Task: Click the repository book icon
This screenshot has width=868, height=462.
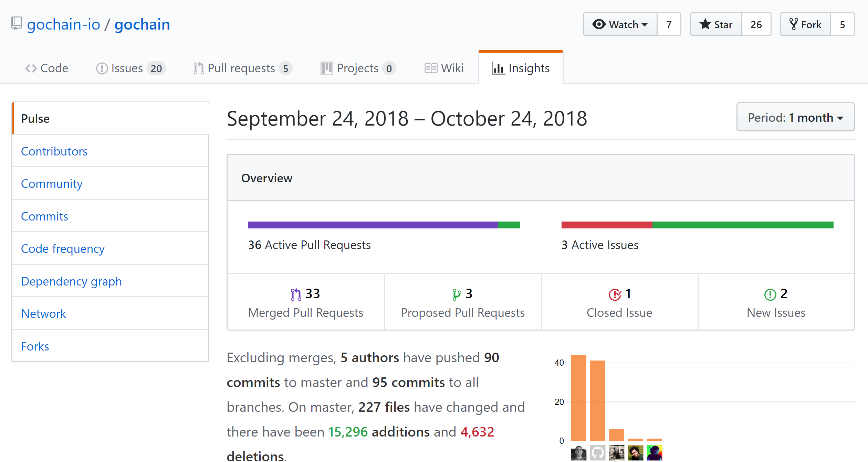Action: point(16,24)
